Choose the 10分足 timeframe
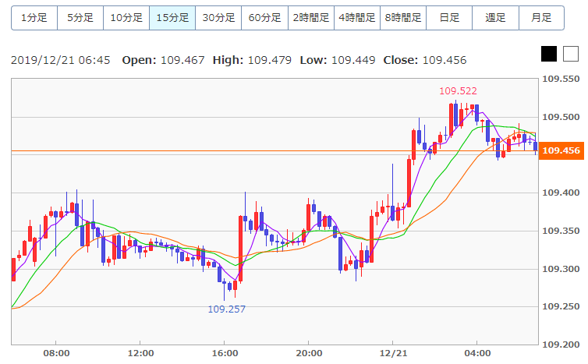Viewport: 588px width, 364px height. click(126, 17)
